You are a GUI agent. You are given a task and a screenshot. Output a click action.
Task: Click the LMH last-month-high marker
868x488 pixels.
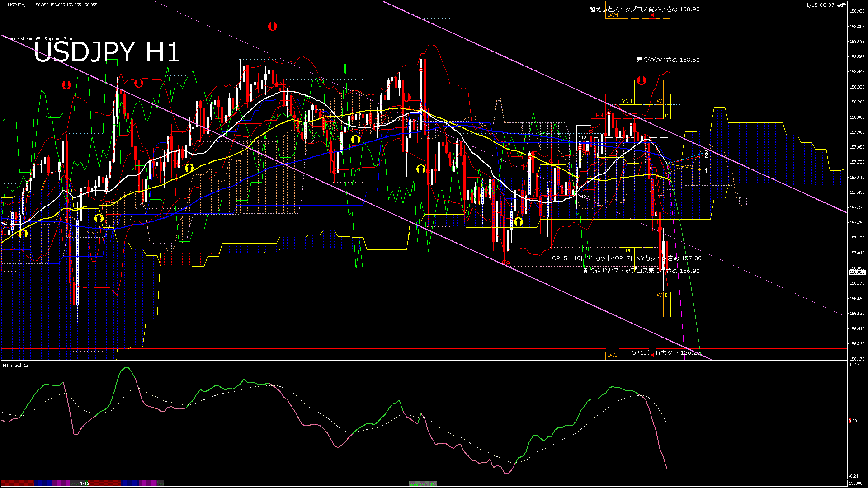598,115
